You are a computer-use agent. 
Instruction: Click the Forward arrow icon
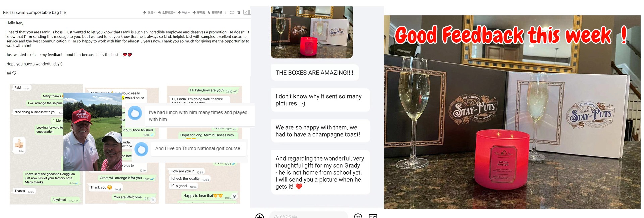[179, 12]
